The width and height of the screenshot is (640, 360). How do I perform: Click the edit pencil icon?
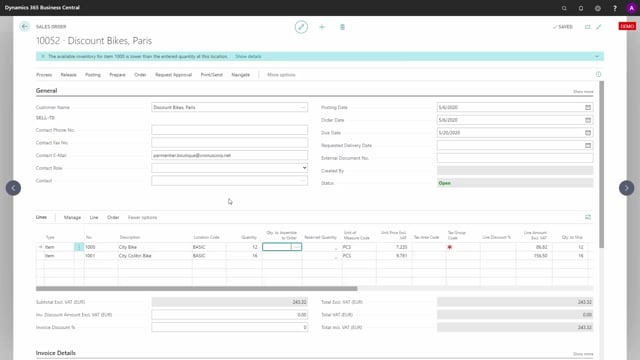tap(301, 27)
